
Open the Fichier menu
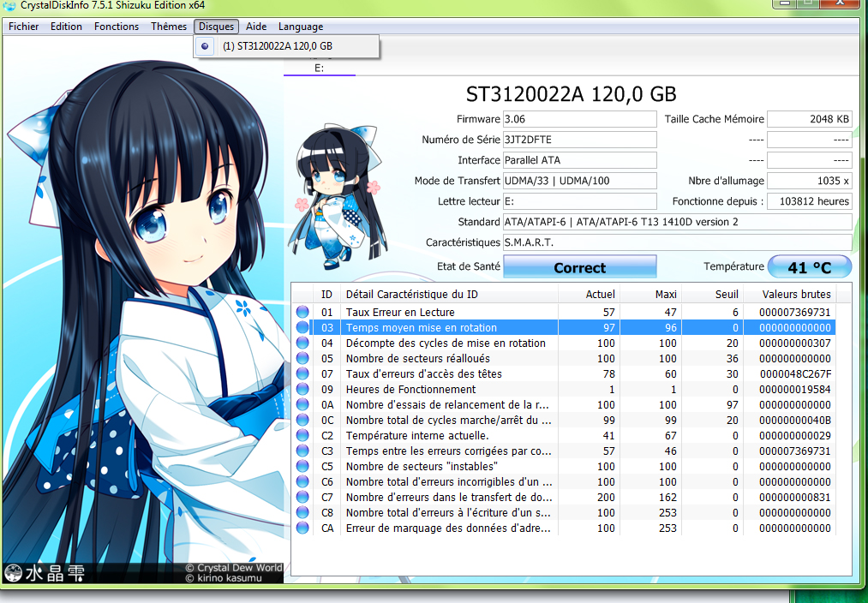tap(24, 27)
